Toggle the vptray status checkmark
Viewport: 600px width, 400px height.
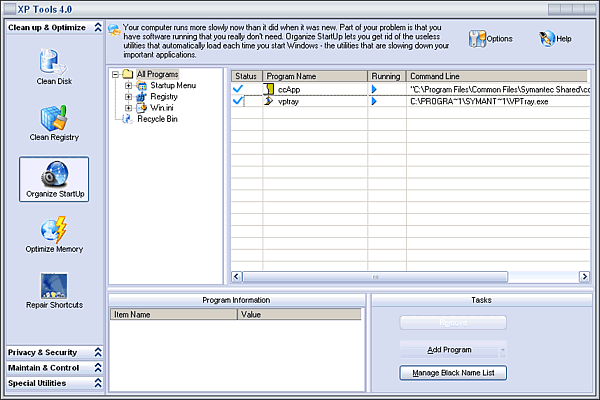(x=238, y=101)
